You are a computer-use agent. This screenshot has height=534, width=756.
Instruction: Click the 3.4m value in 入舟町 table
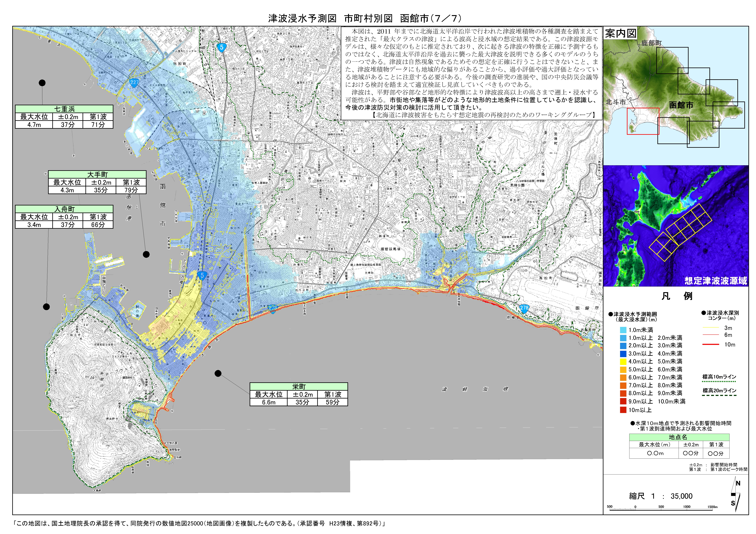(x=34, y=225)
